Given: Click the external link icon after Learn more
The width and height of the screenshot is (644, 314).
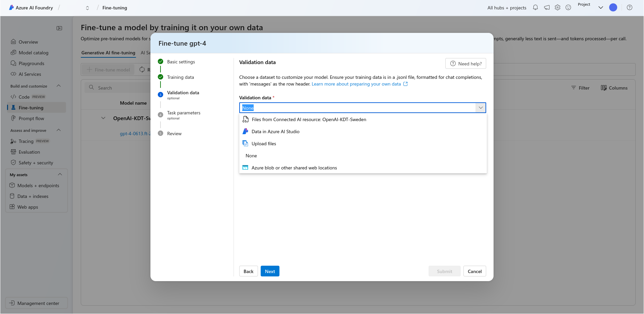Looking at the screenshot, I should (405, 84).
